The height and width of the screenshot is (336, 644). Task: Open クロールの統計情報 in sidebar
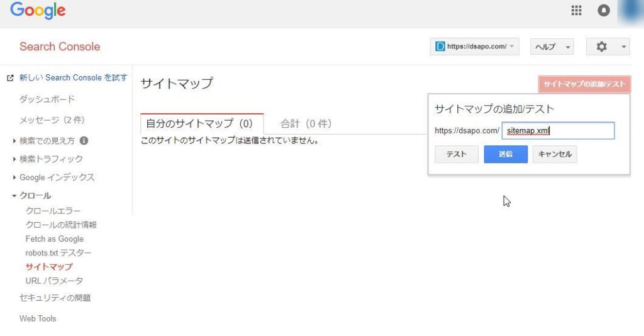click(61, 225)
